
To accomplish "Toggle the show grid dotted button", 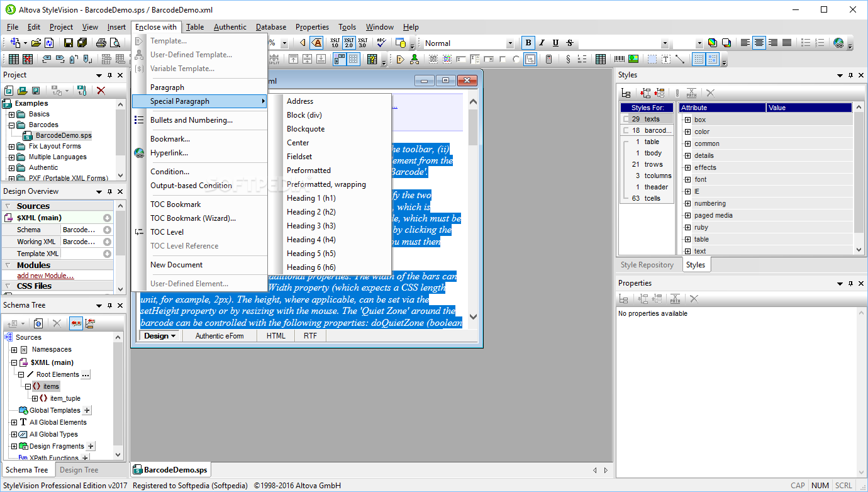I will pyautogui.click(x=698, y=59).
